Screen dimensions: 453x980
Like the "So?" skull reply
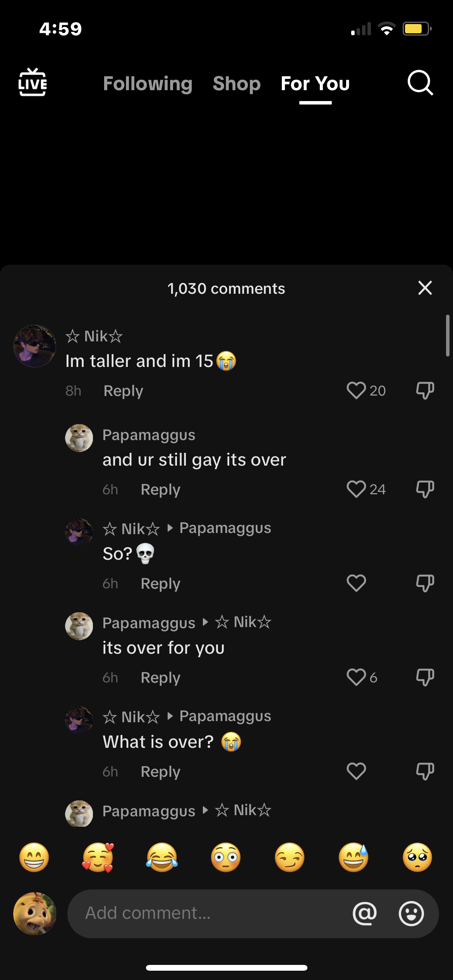356,583
